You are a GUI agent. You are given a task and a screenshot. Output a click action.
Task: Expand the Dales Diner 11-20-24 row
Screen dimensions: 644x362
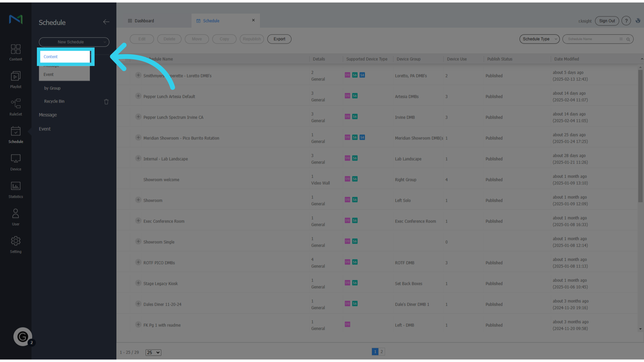pyautogui.click(x=138, y=304)
